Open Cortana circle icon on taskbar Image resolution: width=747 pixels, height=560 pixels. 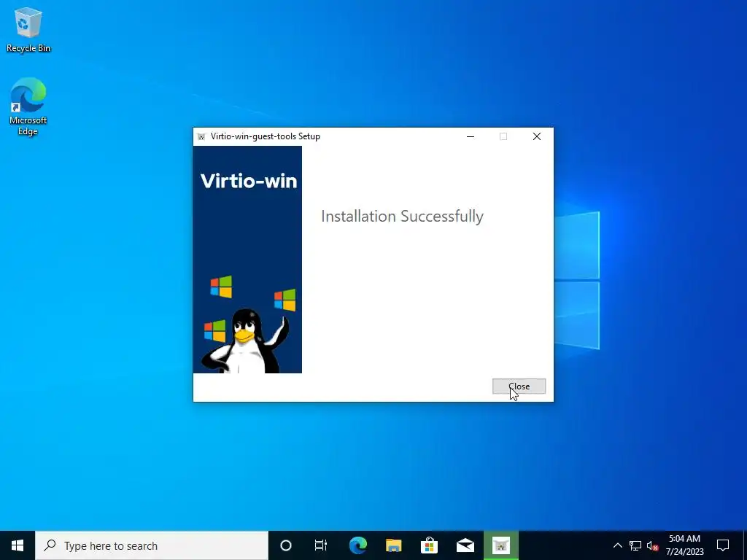click(285, 545)
